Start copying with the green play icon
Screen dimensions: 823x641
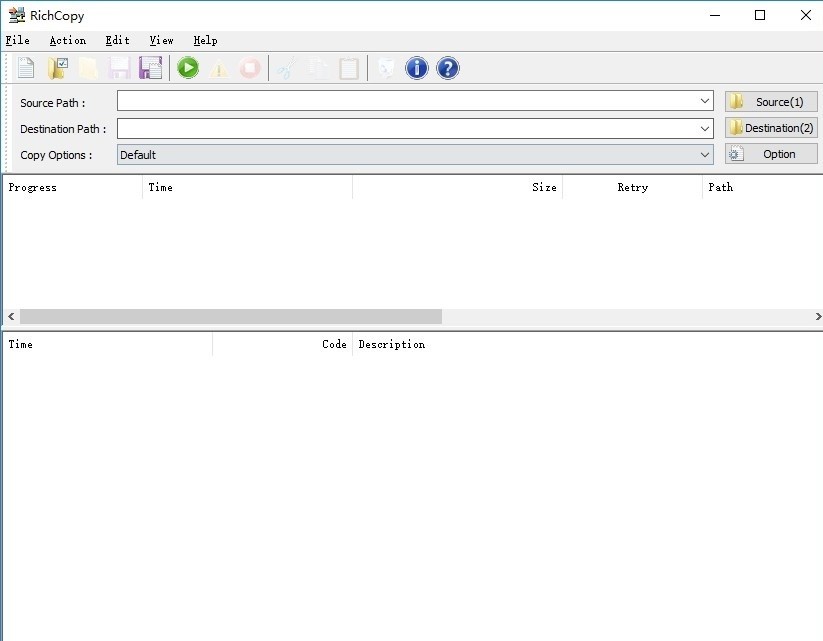(x=188, y=68)
